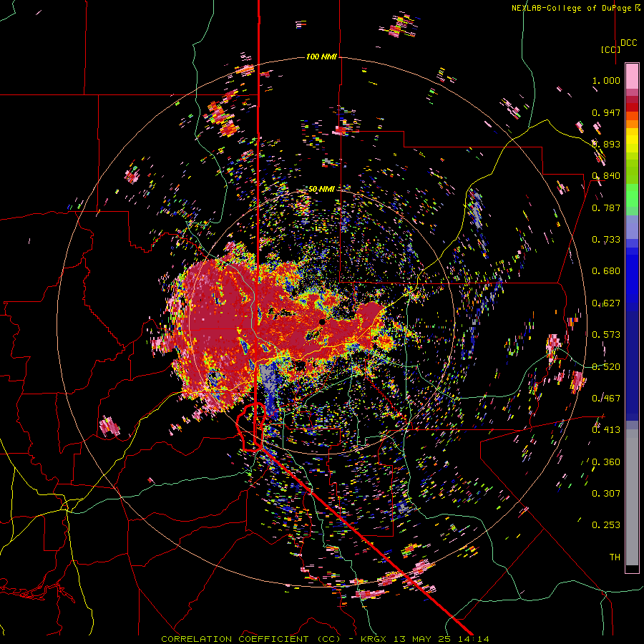Click the pink top segment of the color bar
Image resolution: width=644 pixels, height=644 pixels.
(x=632, y=77)
